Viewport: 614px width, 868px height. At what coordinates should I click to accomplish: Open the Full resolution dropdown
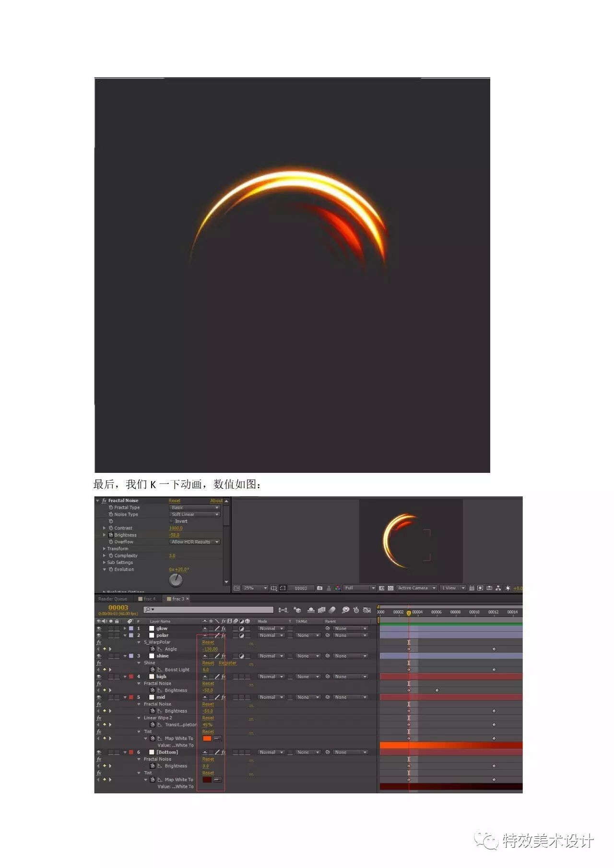pos(360,588)
